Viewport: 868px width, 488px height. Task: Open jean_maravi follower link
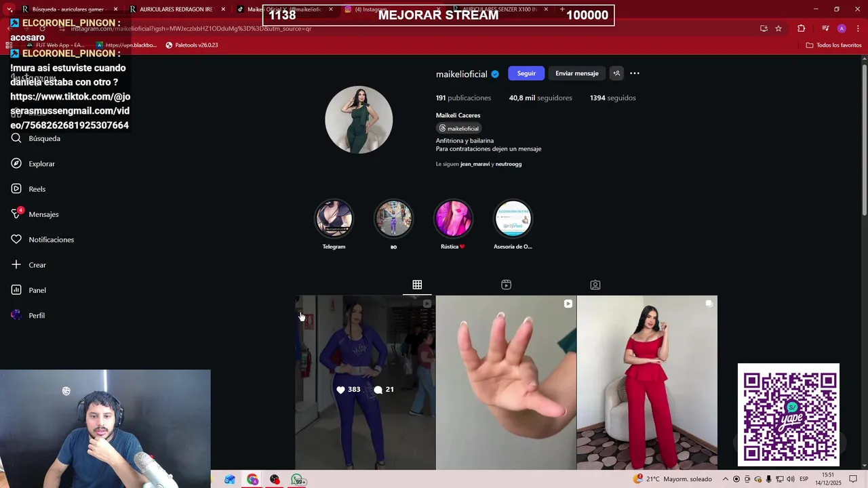point(475,164)
